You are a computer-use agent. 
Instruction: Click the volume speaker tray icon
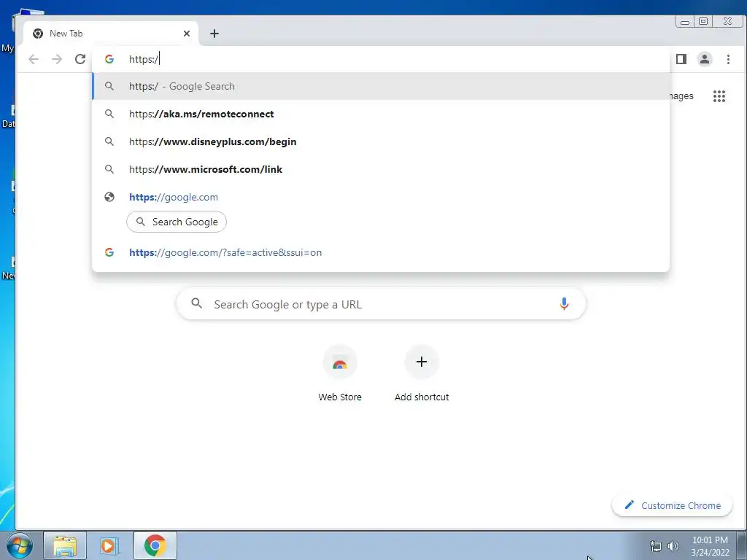pyautogui.click(x=673, y=546)
